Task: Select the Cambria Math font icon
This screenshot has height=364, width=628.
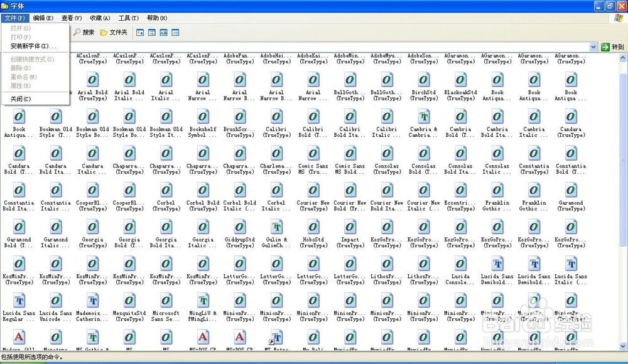Action: point(423,116)
